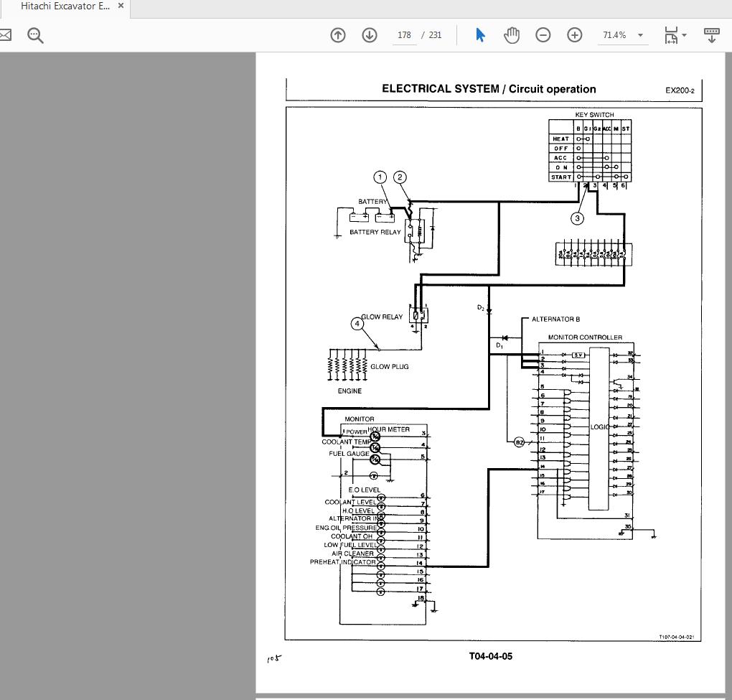Viewport: 732px width, 700px height.
Task: Zoom out of the wiring diagram
Action: tap(543, 34)
